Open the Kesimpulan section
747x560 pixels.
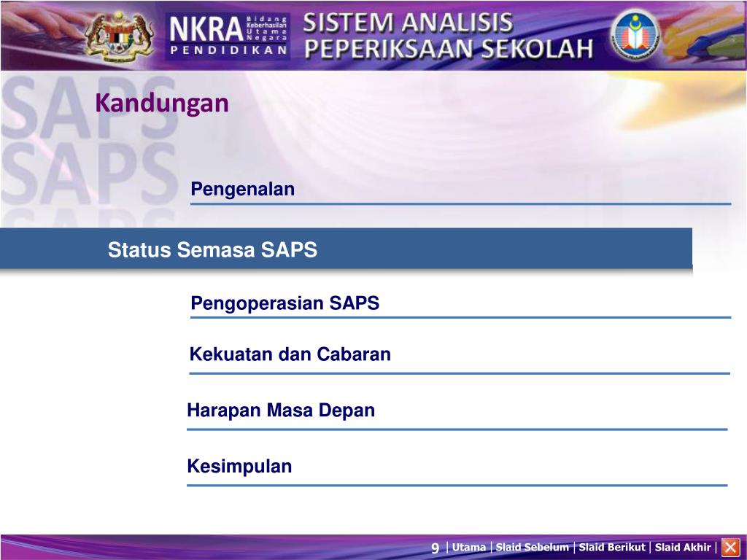[239, 466]
